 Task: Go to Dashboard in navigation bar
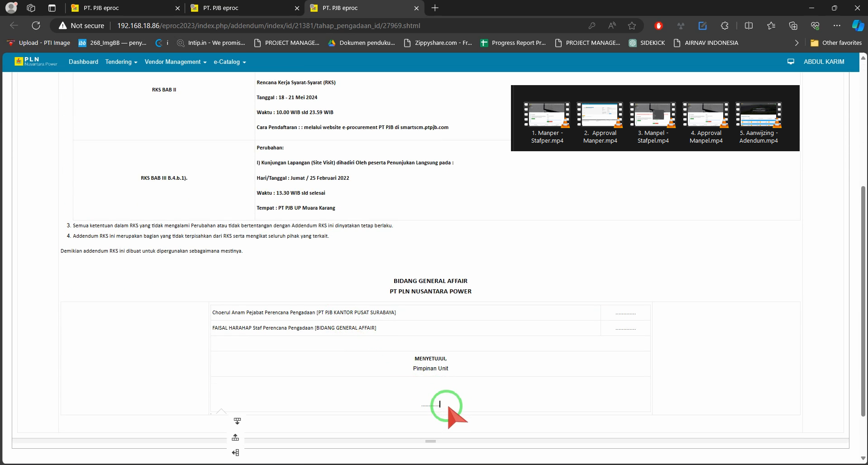click(x=83, y=62)
